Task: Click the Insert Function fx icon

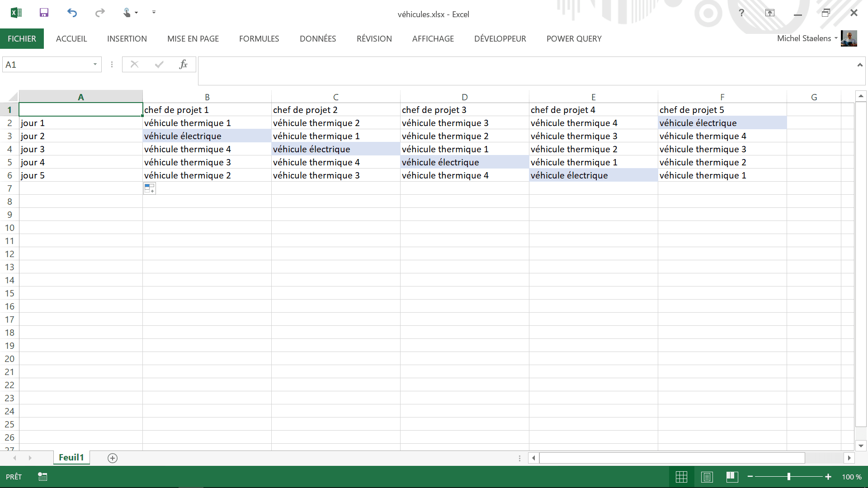Action: click(183, 65)
